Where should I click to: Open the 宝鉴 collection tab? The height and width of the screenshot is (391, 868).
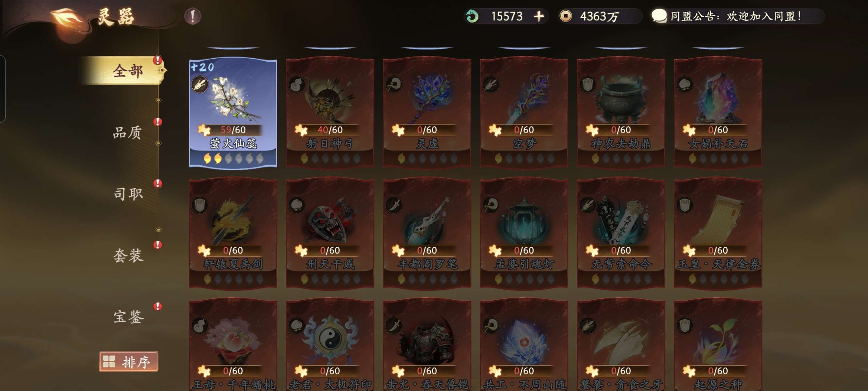[128, 316]
